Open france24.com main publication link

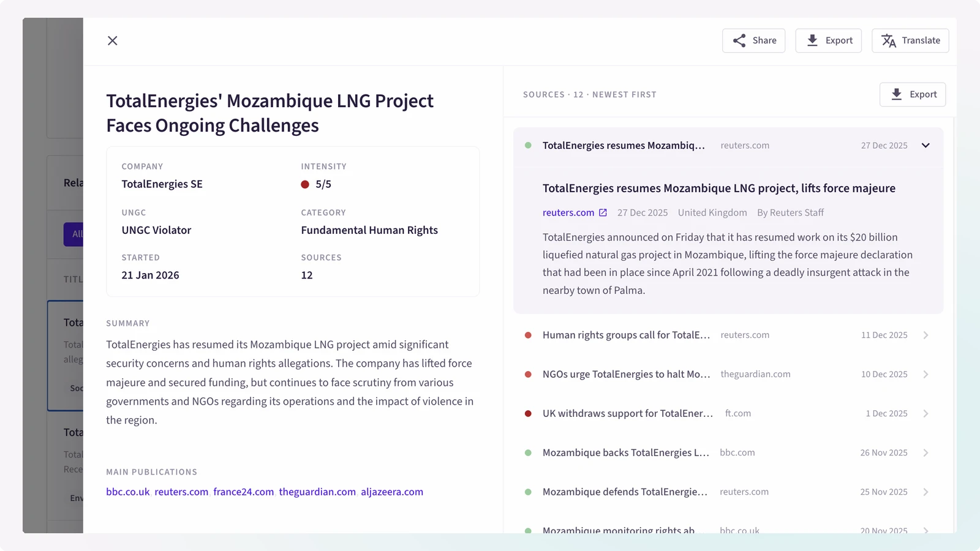pyautogui.click(x=244, y=492)
